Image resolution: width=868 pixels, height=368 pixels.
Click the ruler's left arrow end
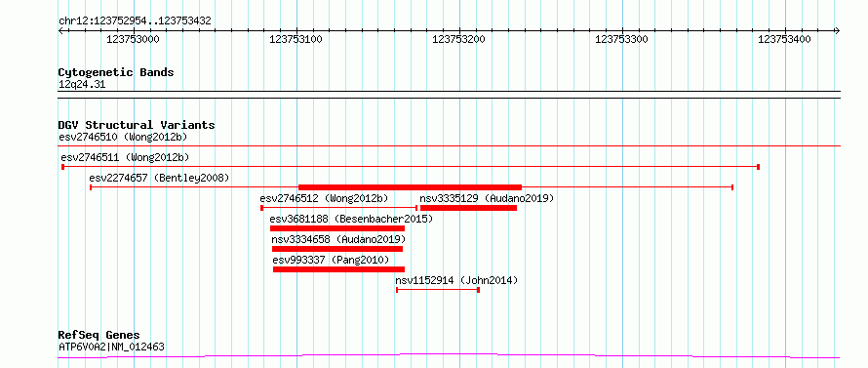[x=60, y=30]
